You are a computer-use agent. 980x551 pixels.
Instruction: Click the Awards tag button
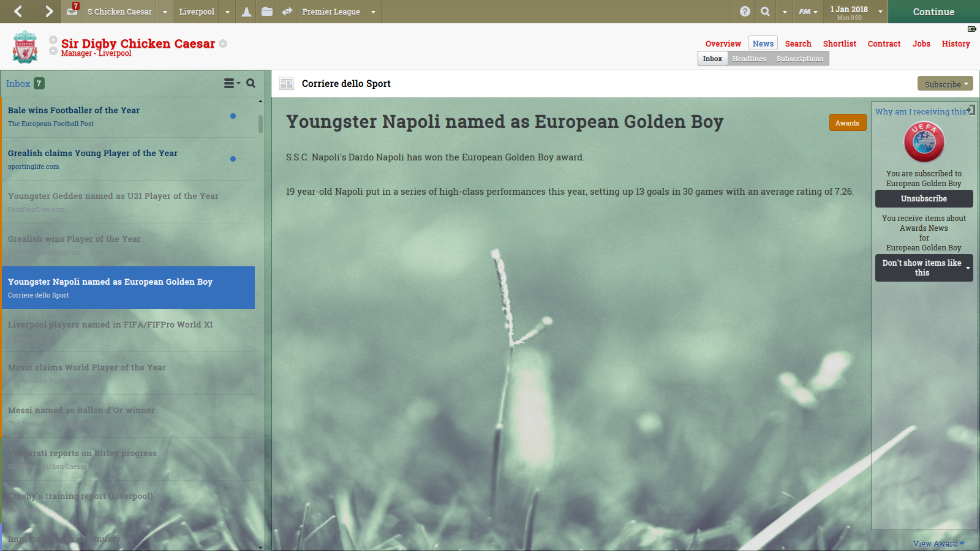[848, 123]
